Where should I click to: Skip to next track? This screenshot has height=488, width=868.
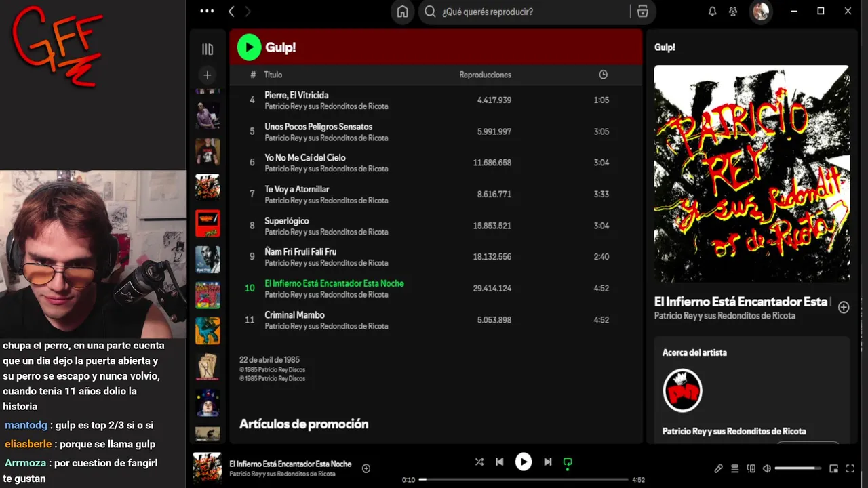pos(548,462)
